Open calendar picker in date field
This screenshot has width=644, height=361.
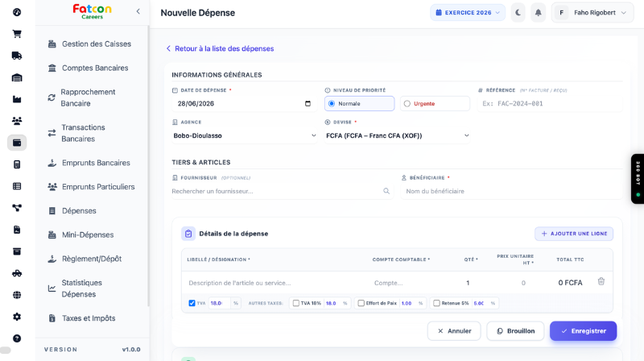pos(308,104)
